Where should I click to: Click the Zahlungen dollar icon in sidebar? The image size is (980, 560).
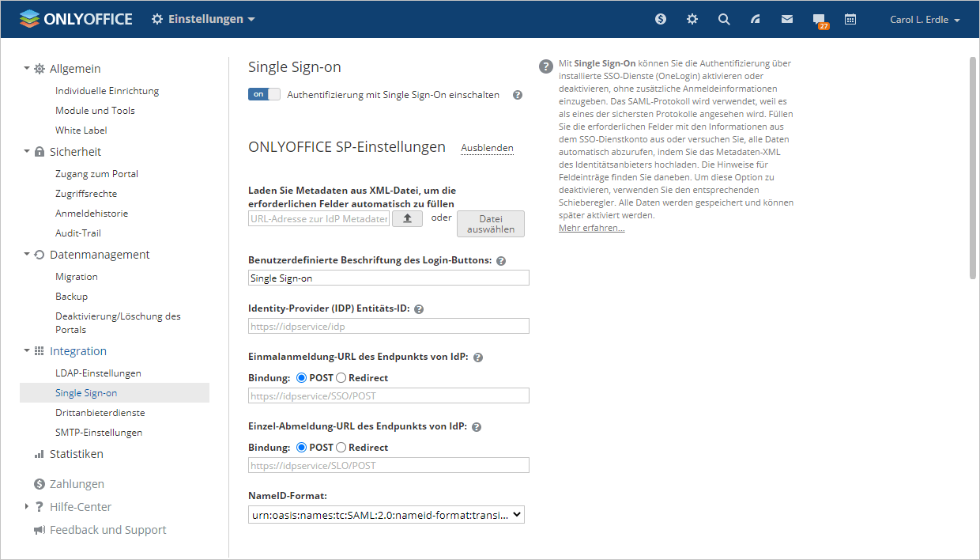(40, 484)
